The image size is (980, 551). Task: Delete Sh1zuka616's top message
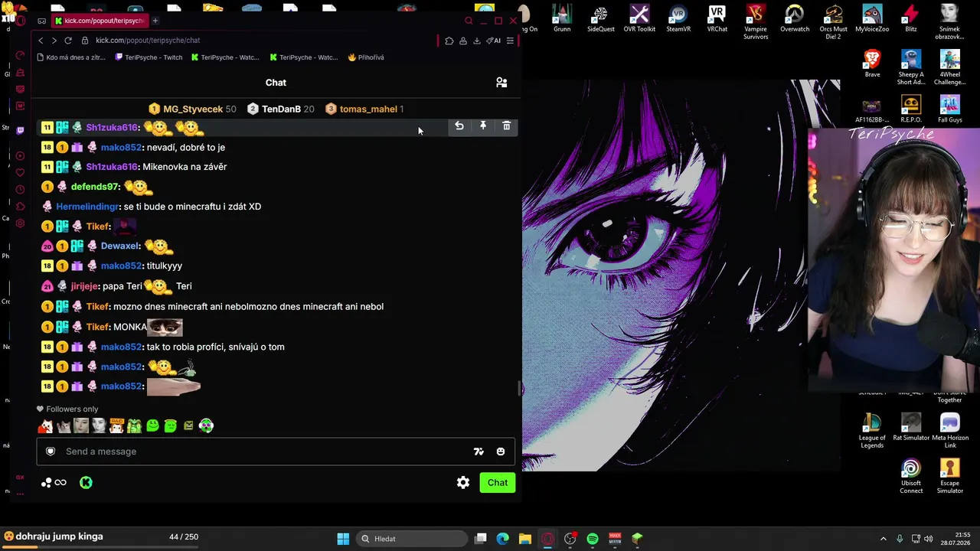507,126
